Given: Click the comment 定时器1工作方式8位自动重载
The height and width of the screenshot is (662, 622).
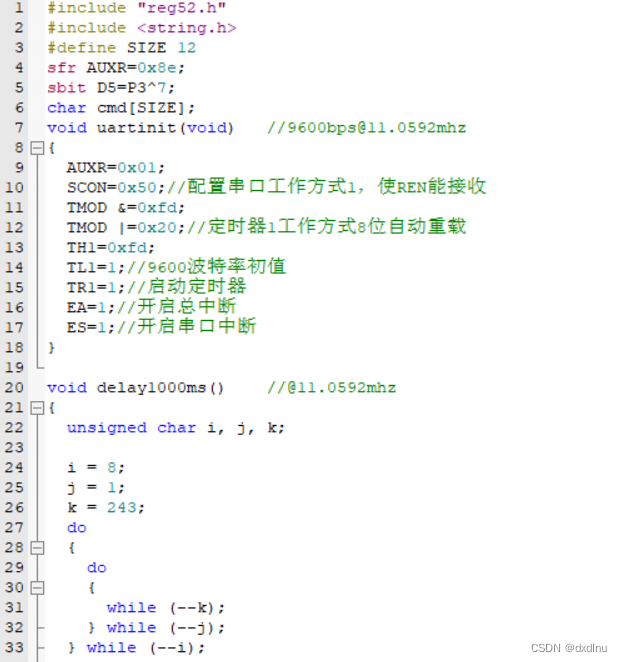Looking at the screenshot, I should tap(337, 227).
